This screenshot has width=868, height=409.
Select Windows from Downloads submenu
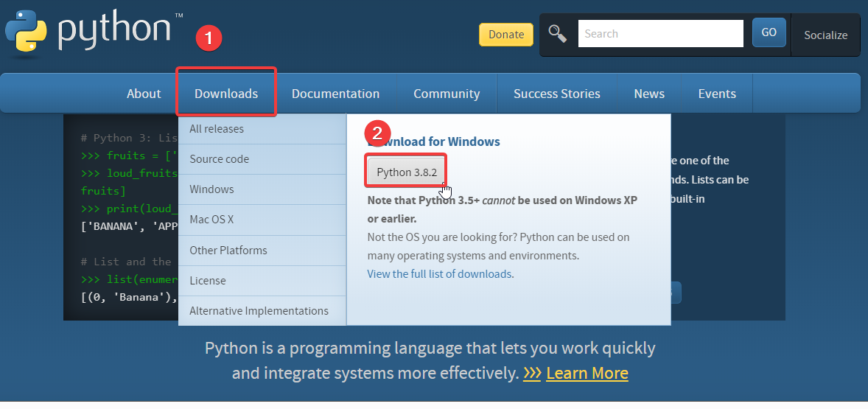point(262,189)
